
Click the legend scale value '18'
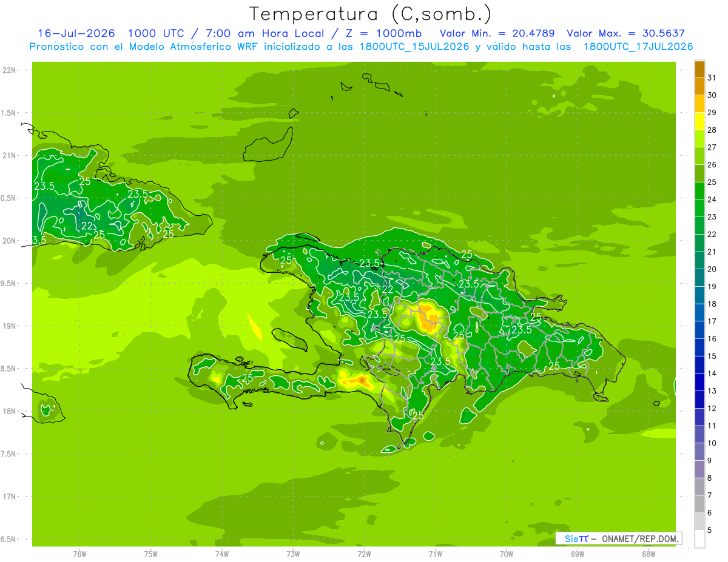pos(712,304)
